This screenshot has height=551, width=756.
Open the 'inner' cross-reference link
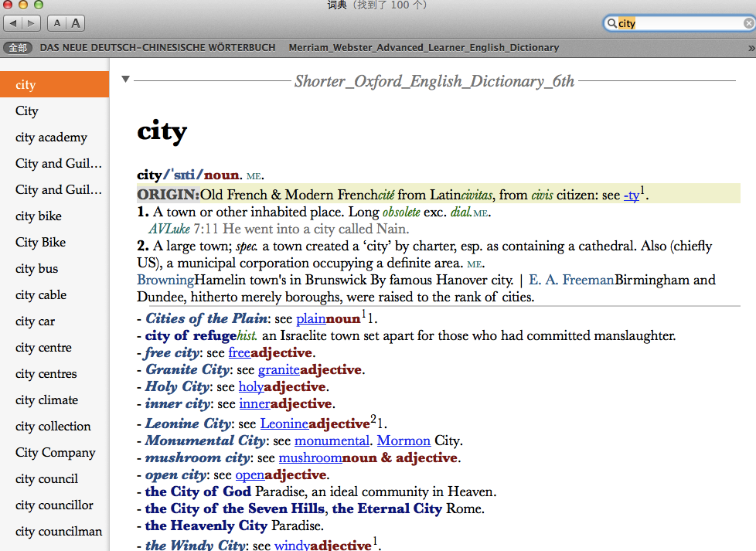pos(254,403)
